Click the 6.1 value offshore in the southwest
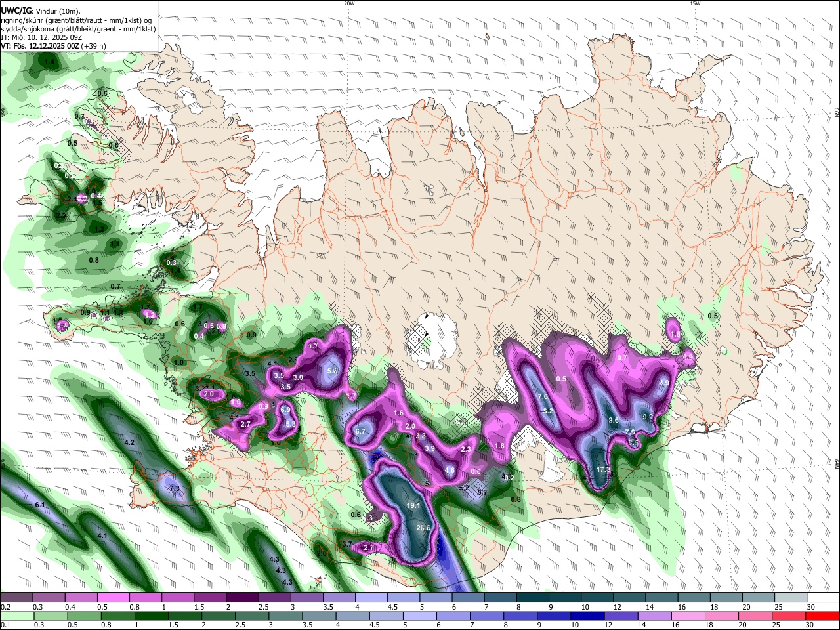The image size is (840, 630). click(39, 505)
